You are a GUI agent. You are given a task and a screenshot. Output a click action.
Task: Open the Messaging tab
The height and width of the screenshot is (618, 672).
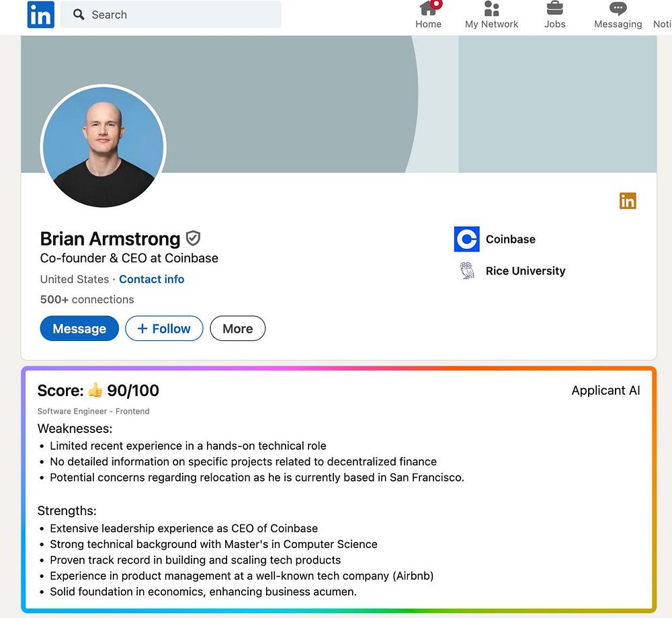(618, 15)
